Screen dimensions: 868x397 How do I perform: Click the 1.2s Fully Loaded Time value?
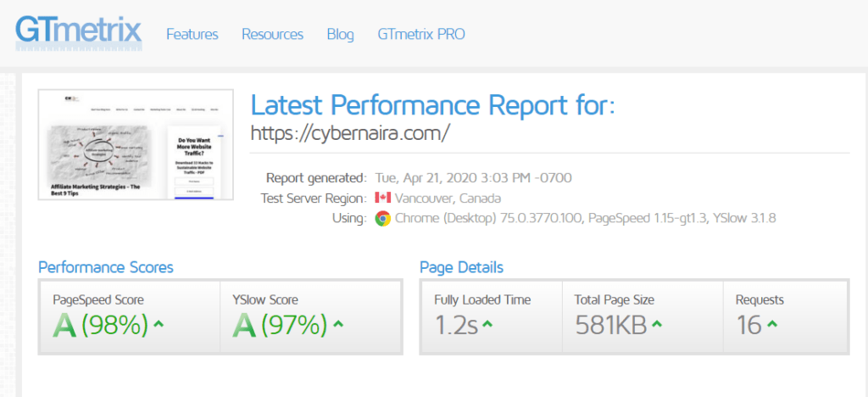click(x=456, y=325)
